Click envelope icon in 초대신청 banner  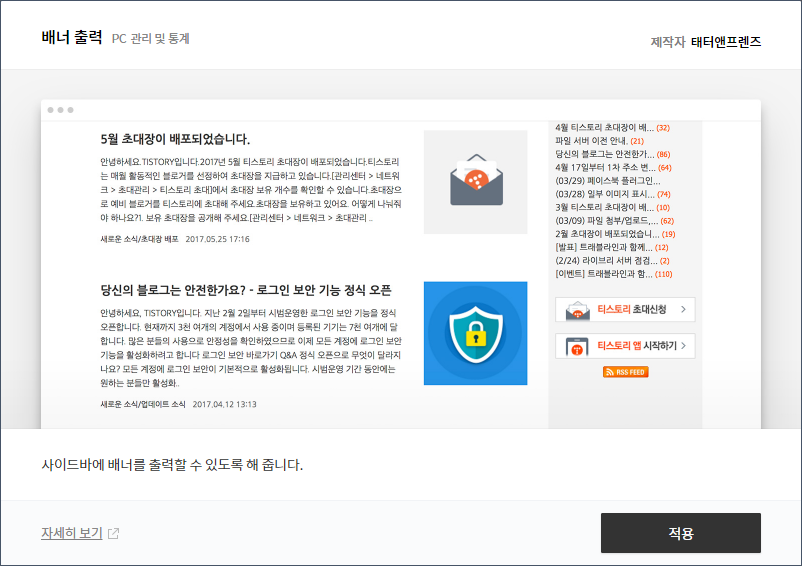[577, 310]
